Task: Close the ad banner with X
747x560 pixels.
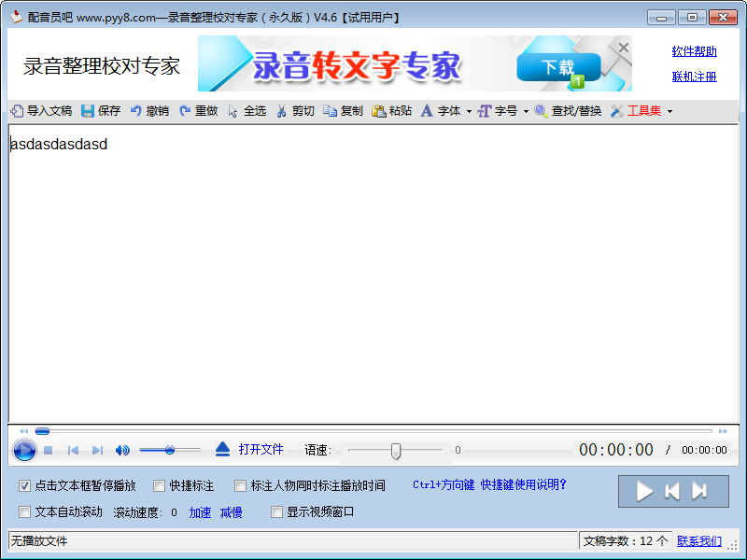Action: [x=623, y=48]
